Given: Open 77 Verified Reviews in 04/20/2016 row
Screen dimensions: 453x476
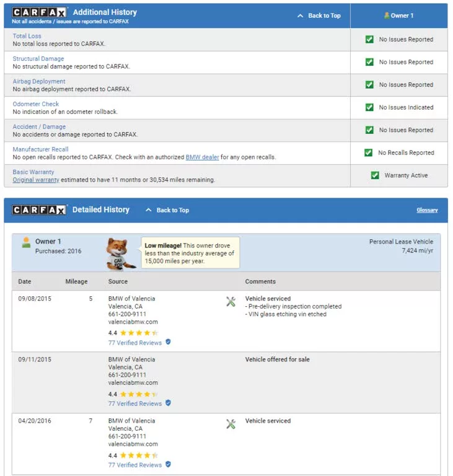Looking at the screenshot, I should (x=135, y=465).
